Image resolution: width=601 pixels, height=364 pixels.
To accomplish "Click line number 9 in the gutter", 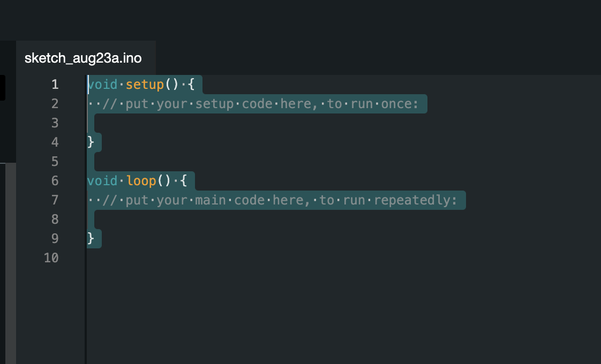I will click(55, 239).
